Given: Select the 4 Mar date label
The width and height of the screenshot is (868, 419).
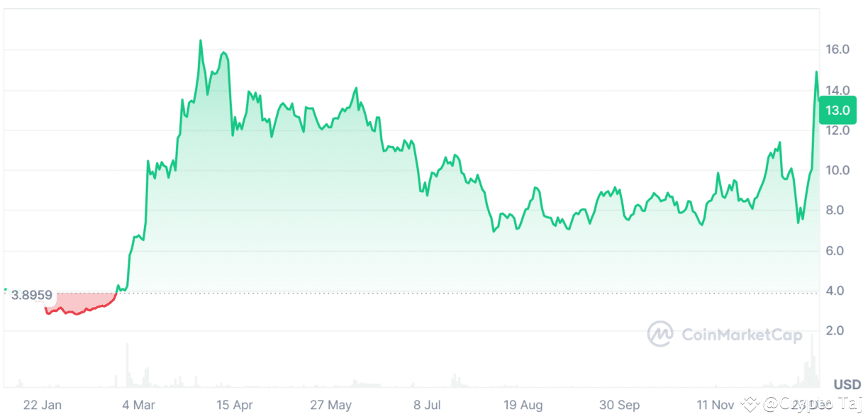Looking at the screenshot, I should pyautogui.click(x=138, y=406).
